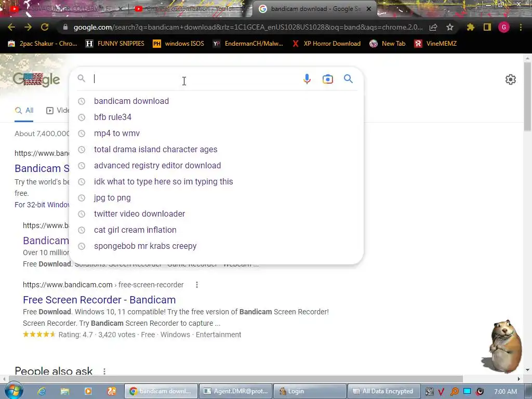Close the bandicam download tab
Screen dimensions: 532x399
coord(369,9)
